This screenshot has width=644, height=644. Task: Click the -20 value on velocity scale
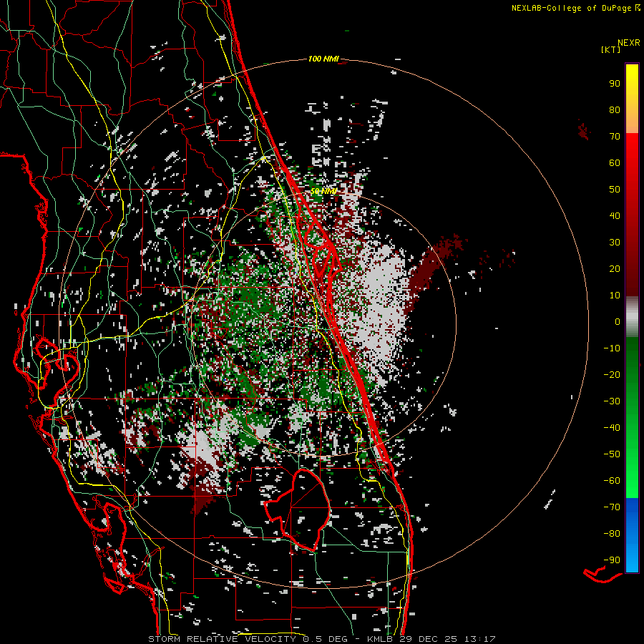tap(612, 374)
